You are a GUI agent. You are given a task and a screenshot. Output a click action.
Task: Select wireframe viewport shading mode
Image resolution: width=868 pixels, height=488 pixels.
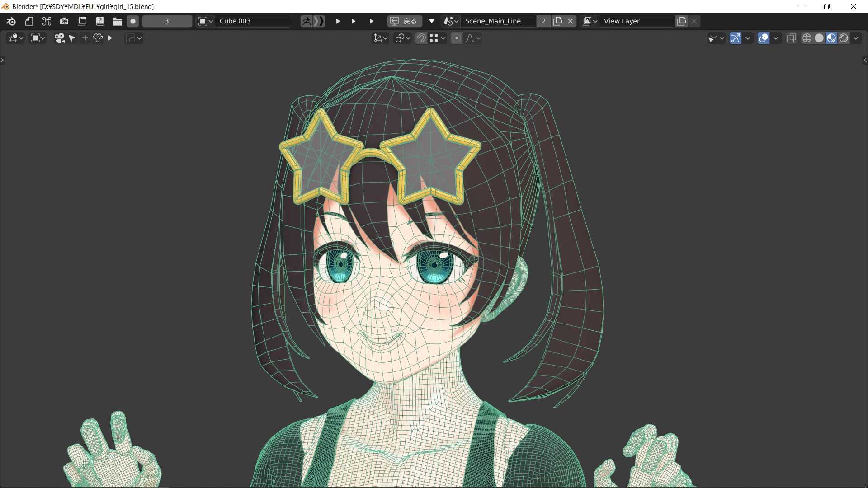pyautogui.click(x=807, y=38)
